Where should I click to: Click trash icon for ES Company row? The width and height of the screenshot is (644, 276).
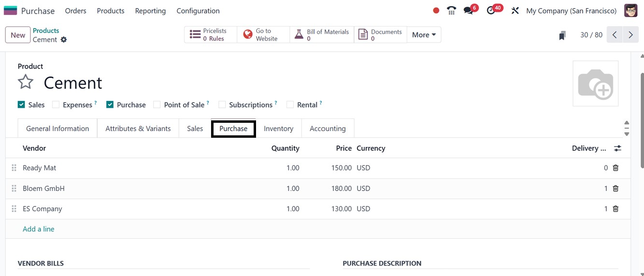pos(615,209)
